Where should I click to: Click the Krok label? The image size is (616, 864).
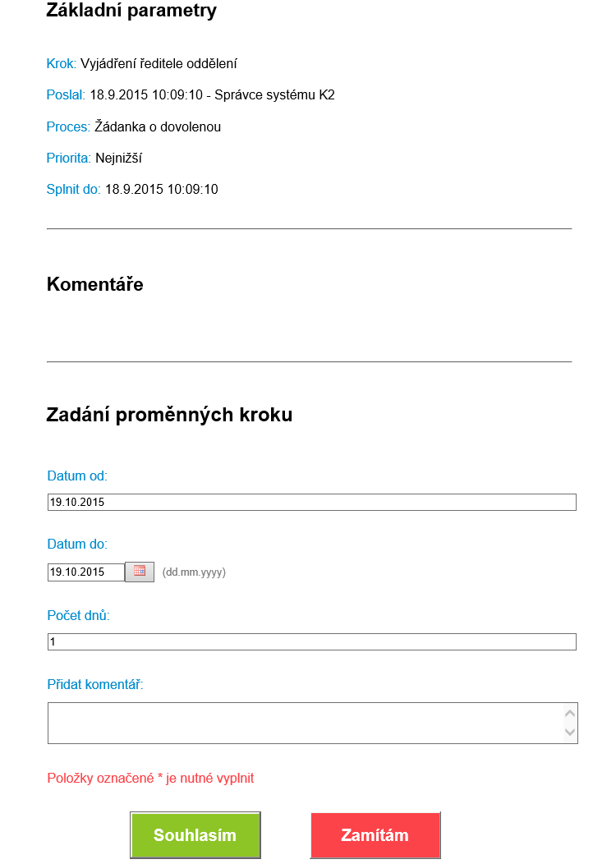[x=62, y=63]
